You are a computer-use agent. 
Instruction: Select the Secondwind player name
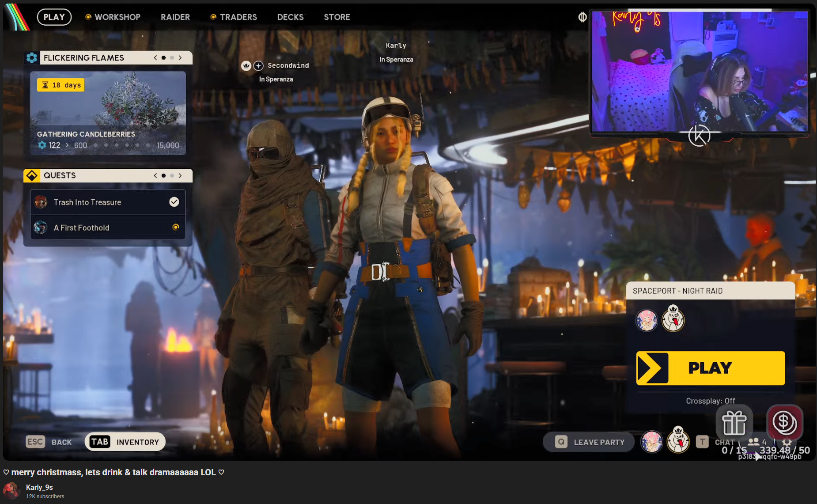coord(288,65)
